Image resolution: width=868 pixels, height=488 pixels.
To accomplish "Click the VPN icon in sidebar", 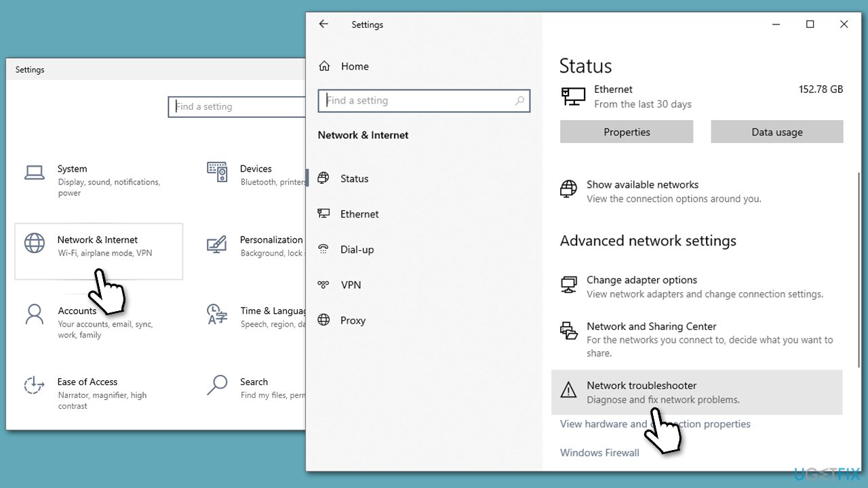I will pos(323,285).
